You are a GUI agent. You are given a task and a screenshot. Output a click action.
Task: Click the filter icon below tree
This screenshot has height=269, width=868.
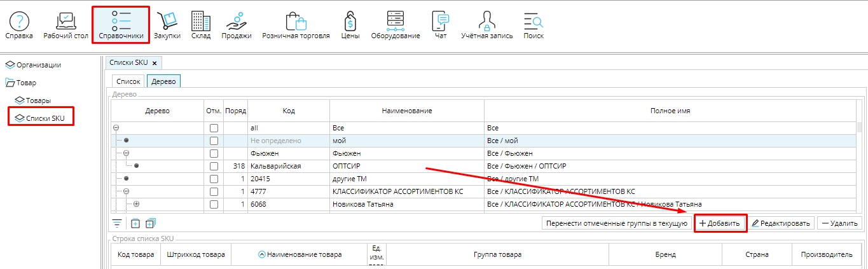pyautogui.click(x=117, y=223)
